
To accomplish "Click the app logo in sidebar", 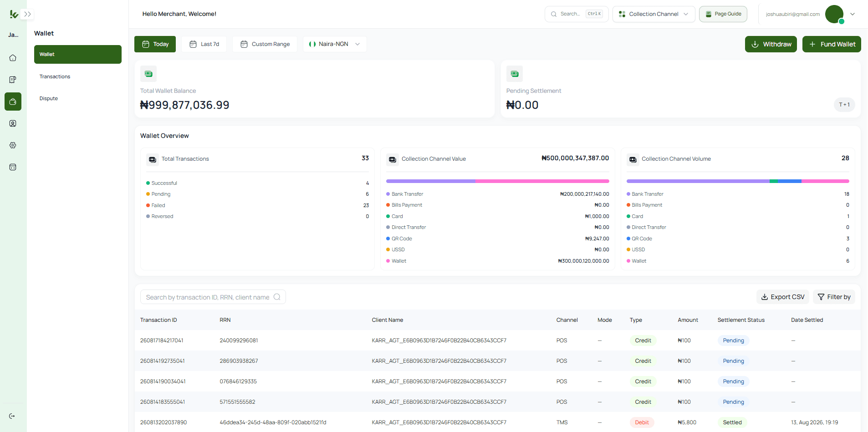I will [14, 15].
